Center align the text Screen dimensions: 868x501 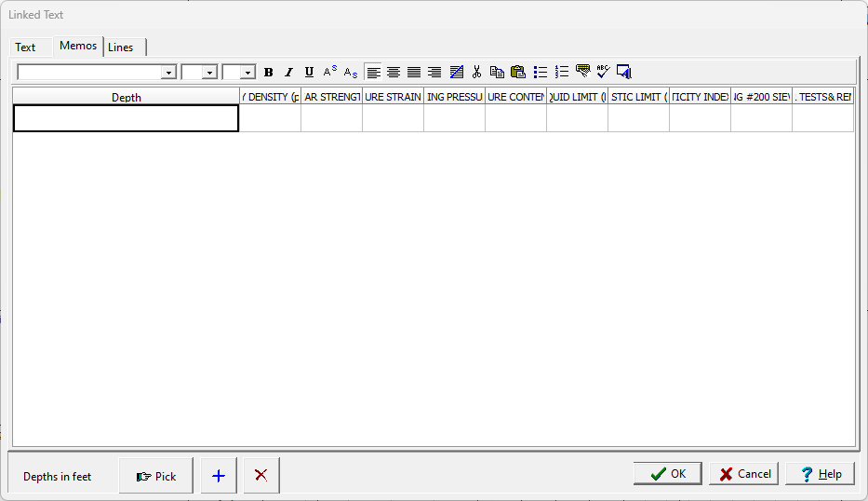394,72
